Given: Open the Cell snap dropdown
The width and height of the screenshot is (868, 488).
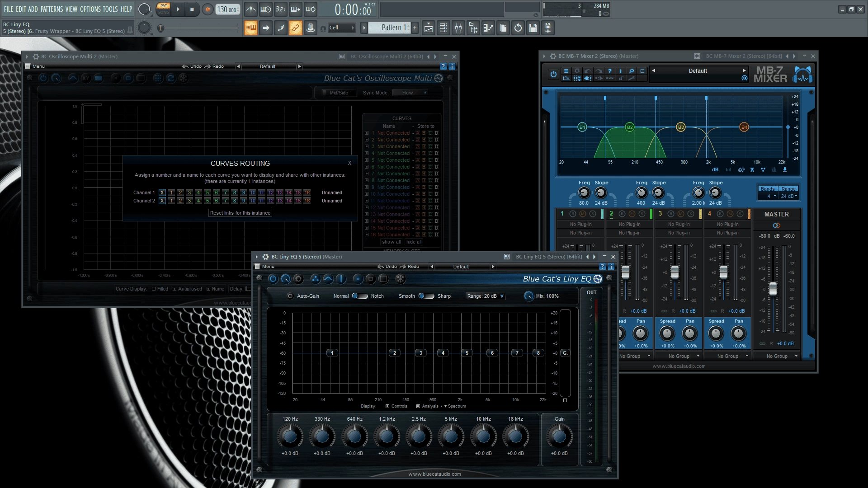Looking at the screenshot, I should click(x=342, y=28).
